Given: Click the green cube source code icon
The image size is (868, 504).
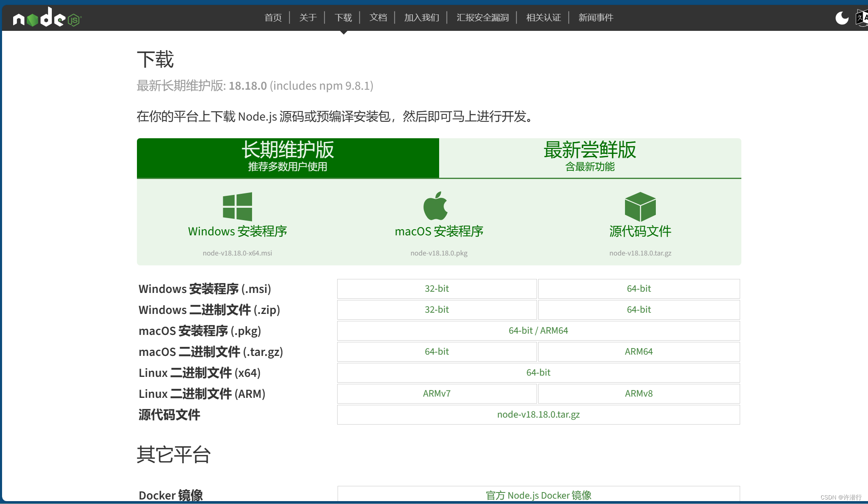Looking at the screenshot, I should point(640,207).
